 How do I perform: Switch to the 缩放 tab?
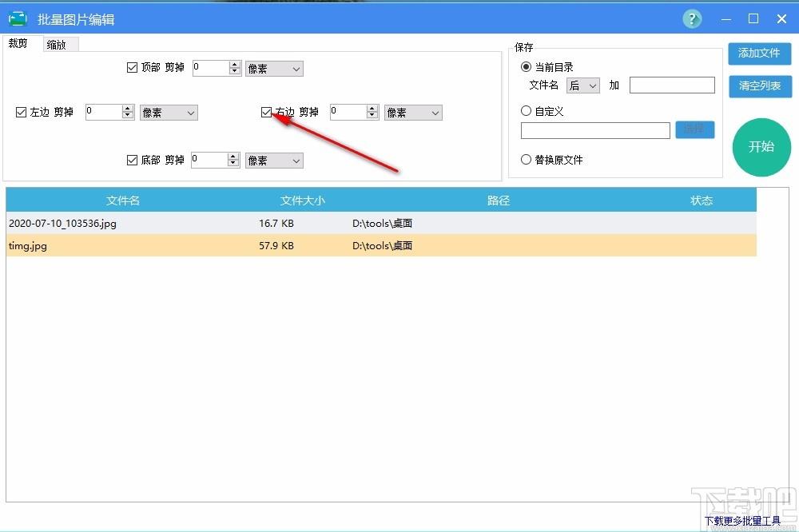tap(57, 45)
